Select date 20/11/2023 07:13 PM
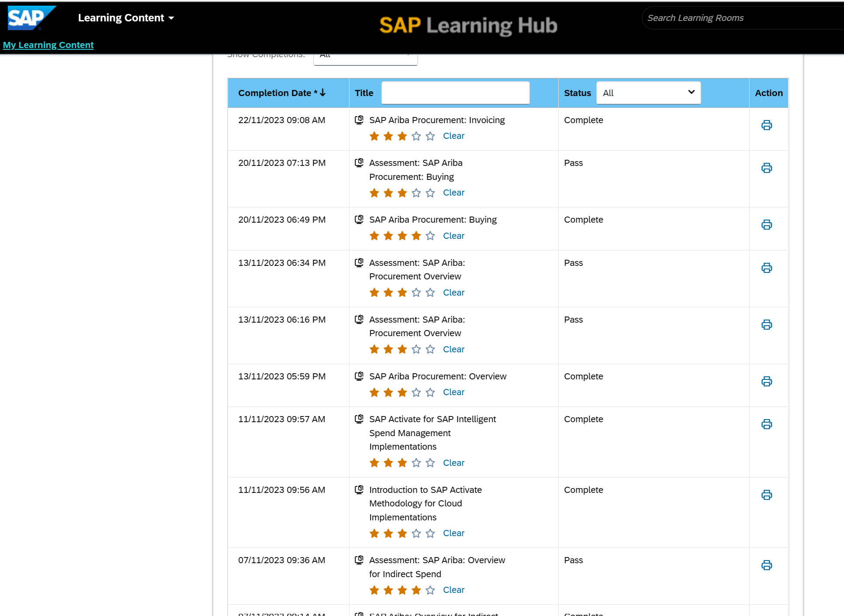844x616 pixels. click(282, 163)
